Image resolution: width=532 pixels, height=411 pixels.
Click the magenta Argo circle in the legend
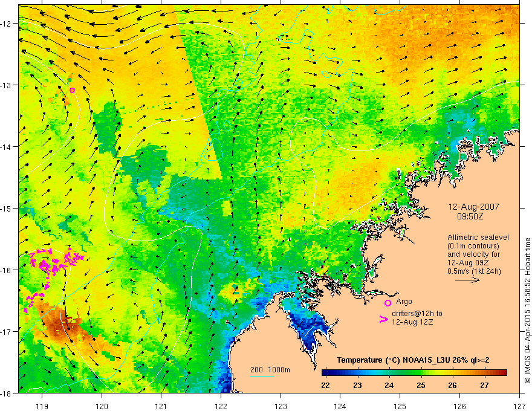(388, 303)
